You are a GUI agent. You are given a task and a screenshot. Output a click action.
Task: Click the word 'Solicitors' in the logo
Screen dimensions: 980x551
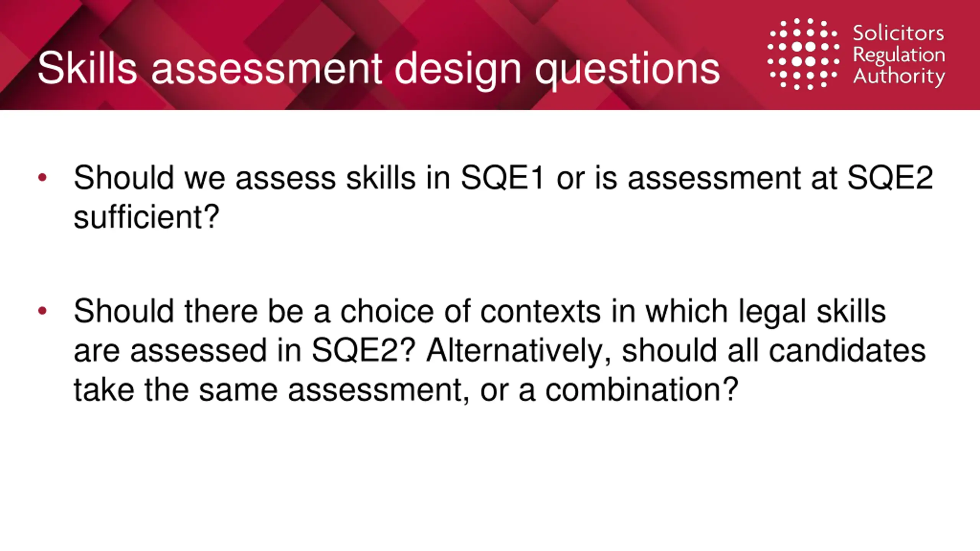click(898, 33)
